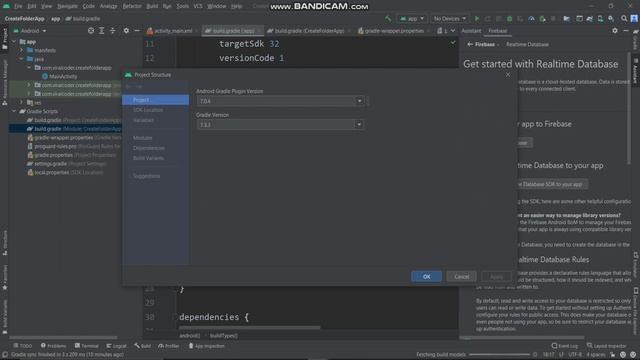
Task: Go back with the Firebase arrow
Action: tap(470, 44)
